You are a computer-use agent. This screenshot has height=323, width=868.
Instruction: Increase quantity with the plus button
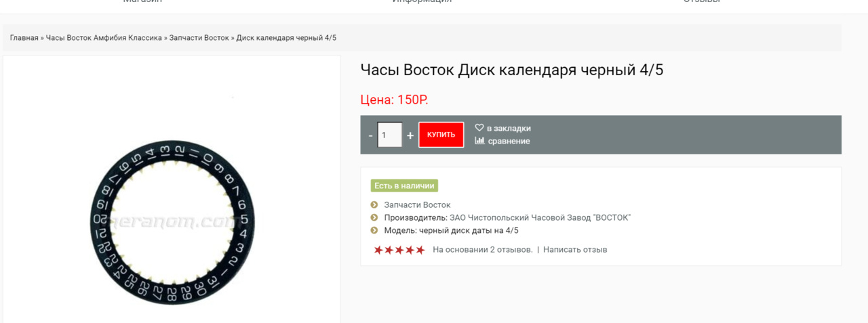point(410,135)
